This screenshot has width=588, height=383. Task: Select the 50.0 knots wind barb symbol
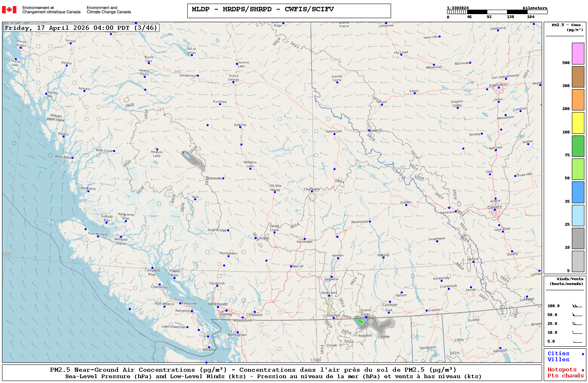[x=577, y=315]
